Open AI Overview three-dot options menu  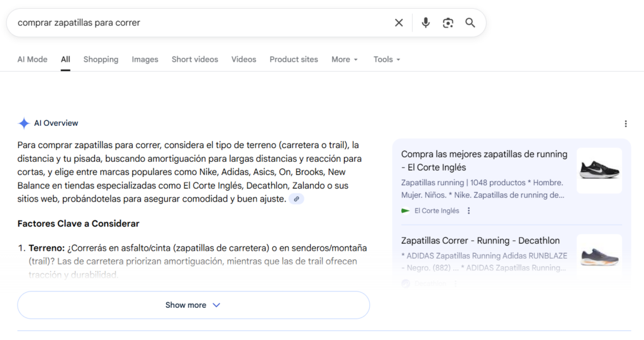point(626,124)
